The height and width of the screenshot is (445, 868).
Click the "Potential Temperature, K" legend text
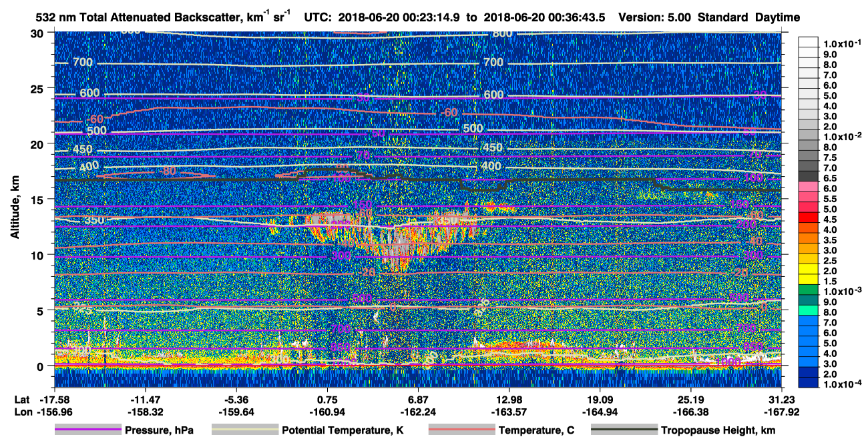(343, 431)
